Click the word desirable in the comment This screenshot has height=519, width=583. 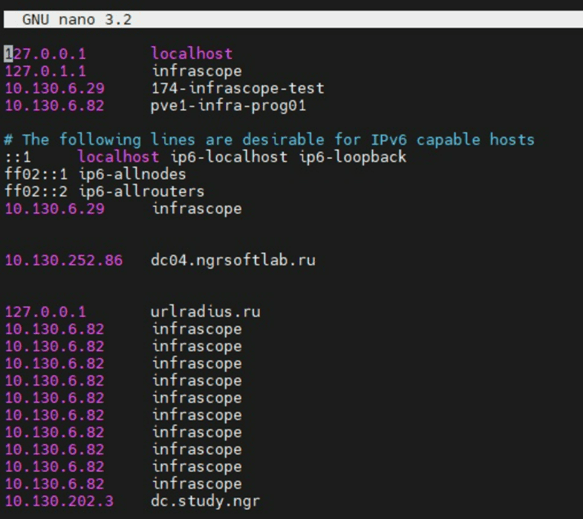tap(283, 140)
